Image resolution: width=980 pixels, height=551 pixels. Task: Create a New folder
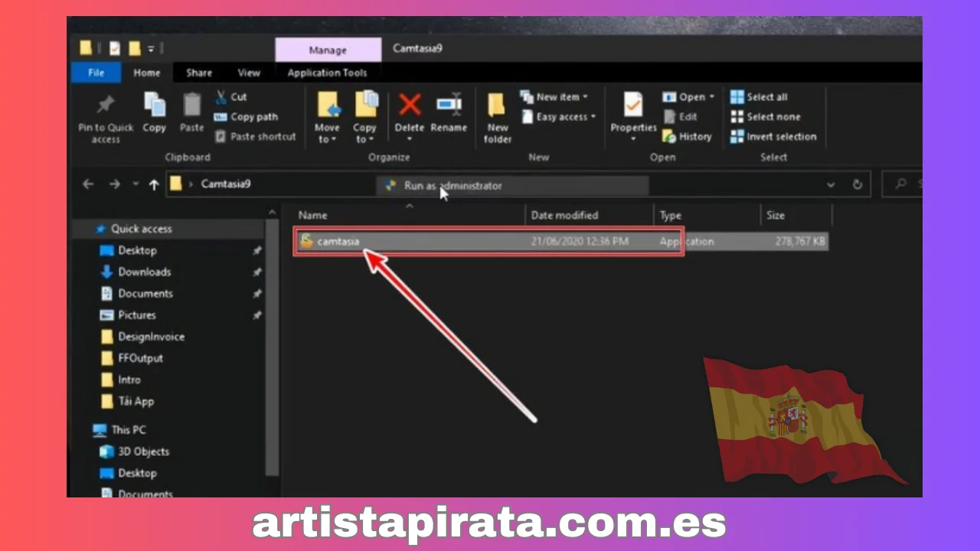498,117
